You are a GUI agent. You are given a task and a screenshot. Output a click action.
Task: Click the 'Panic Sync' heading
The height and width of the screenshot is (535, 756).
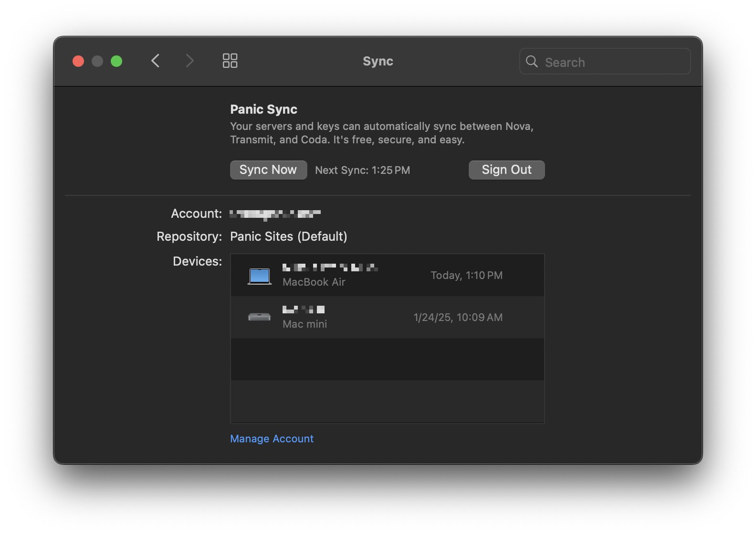tap(263, 109)
